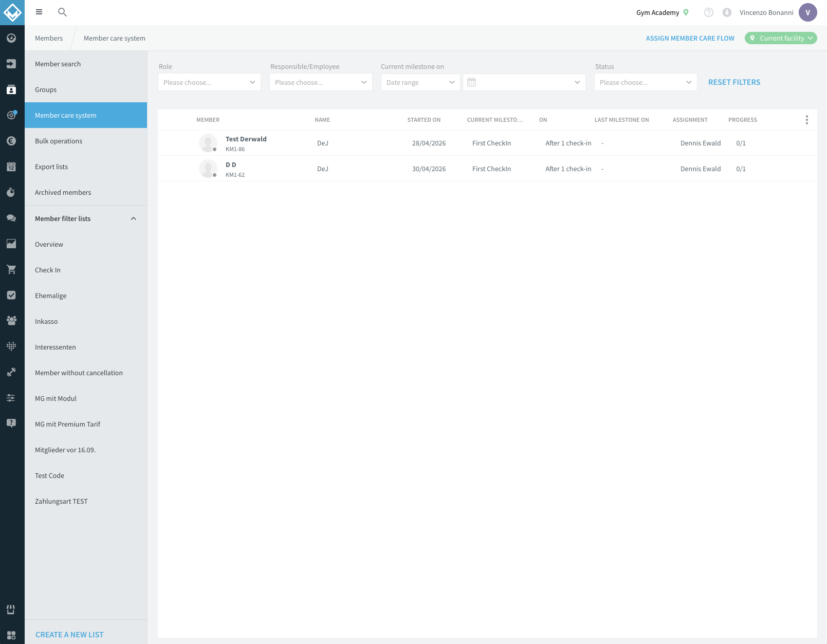Open Bulk operations menu item
This screenshot has width=827, height=644.
[86, 141]
